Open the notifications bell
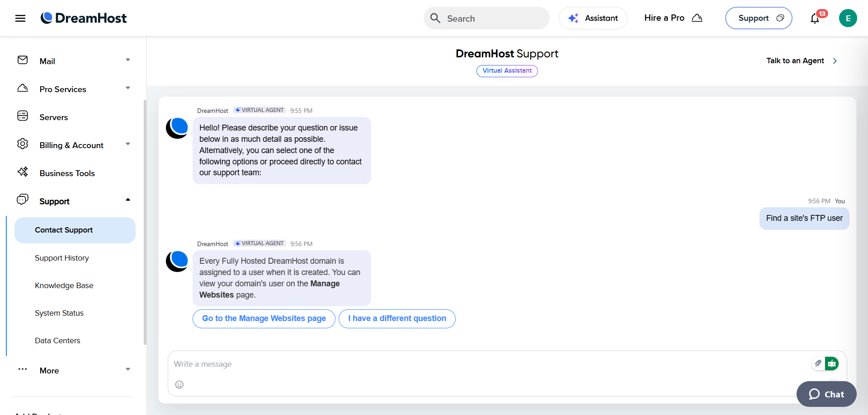This screenshot has height=415, width=868. [815, 19]
